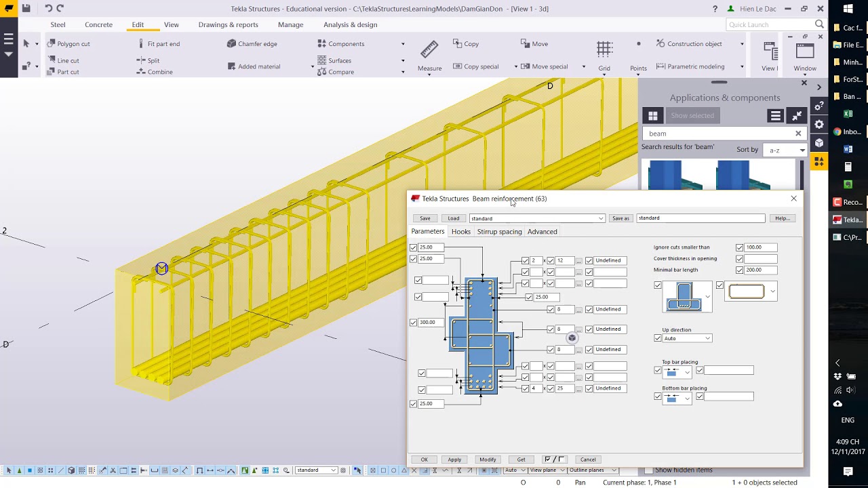Toggle the bottom 25.00 cover checkbox
Image resolution: width=868 pixels, height=488 pixels.
point(413,404)
